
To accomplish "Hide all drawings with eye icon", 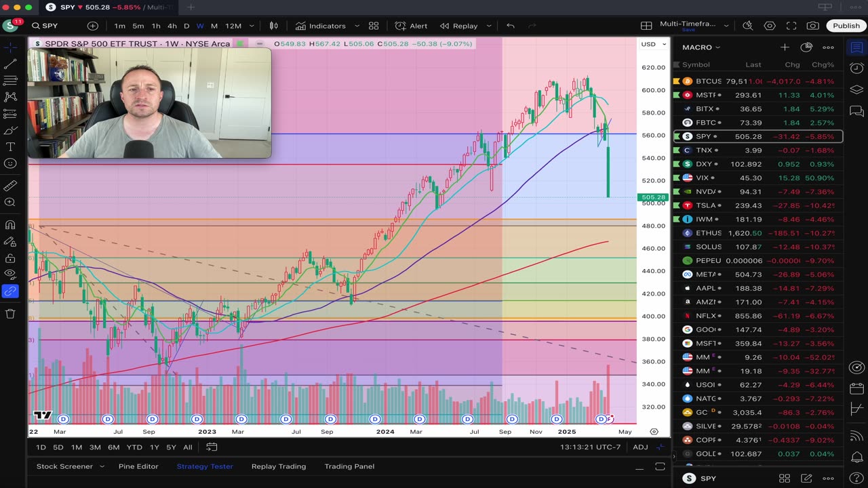I will click(10, 274).
